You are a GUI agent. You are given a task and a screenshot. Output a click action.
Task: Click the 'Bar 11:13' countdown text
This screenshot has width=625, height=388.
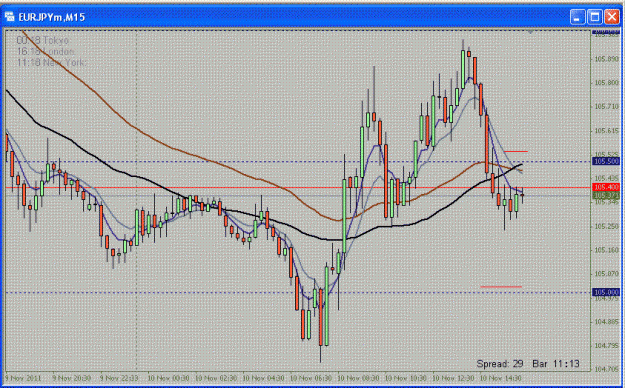coord(556,363)
